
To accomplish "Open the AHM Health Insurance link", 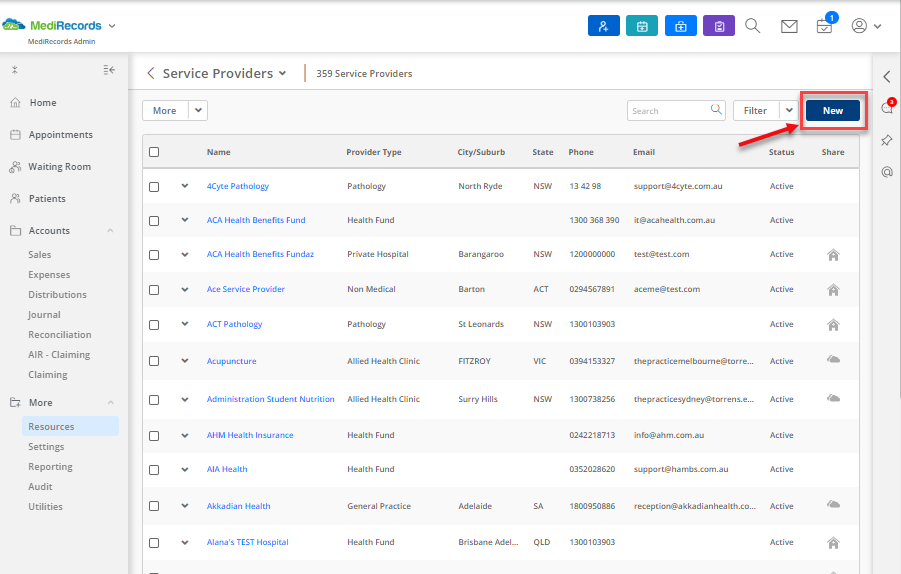I will tap(250, 435).
